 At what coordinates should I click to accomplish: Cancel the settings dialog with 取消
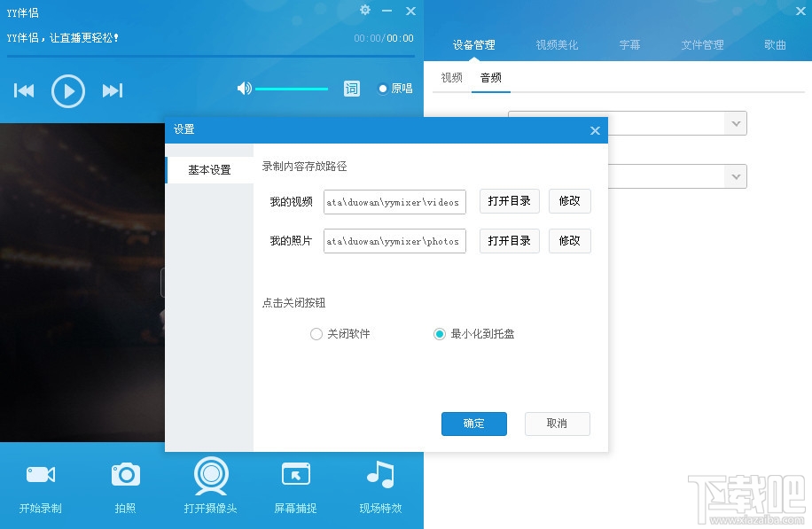click(558, 424)
